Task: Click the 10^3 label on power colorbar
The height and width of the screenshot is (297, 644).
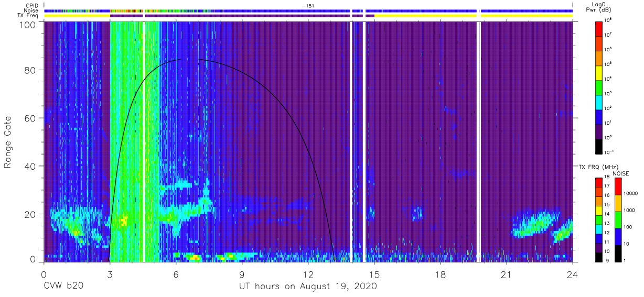Action: (607, 93)
